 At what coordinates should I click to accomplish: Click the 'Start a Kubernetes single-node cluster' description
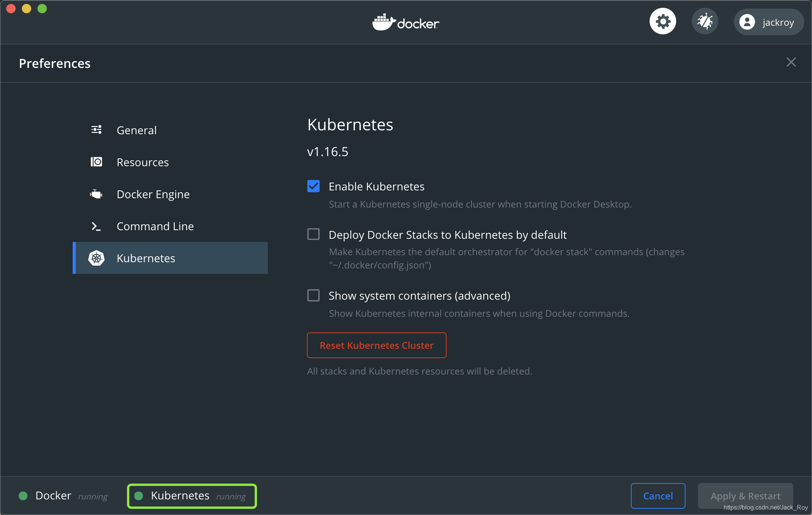click(480, 204)
